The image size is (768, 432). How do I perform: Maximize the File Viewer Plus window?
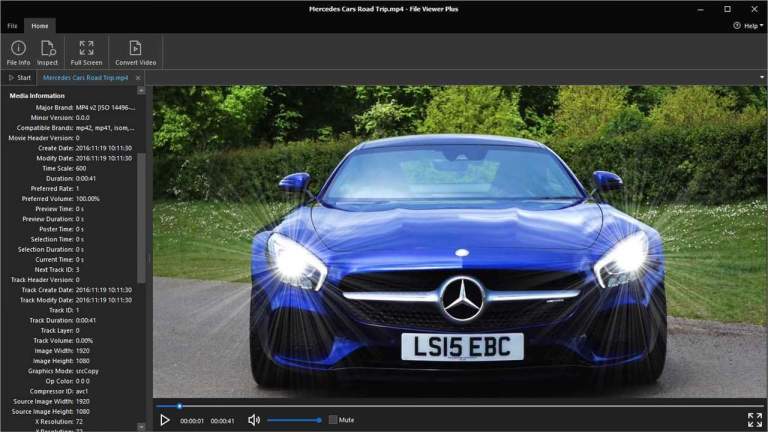tap(728, 9)
